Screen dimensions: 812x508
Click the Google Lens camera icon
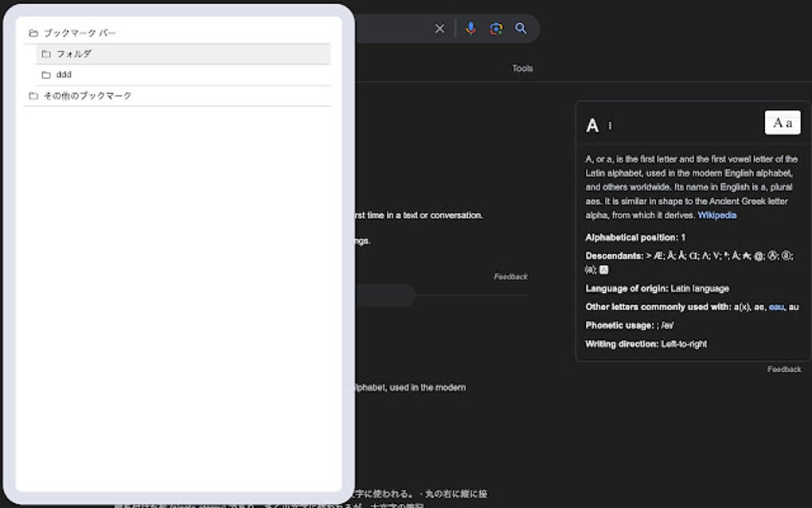pyautogui.click(x=496, y=28)
